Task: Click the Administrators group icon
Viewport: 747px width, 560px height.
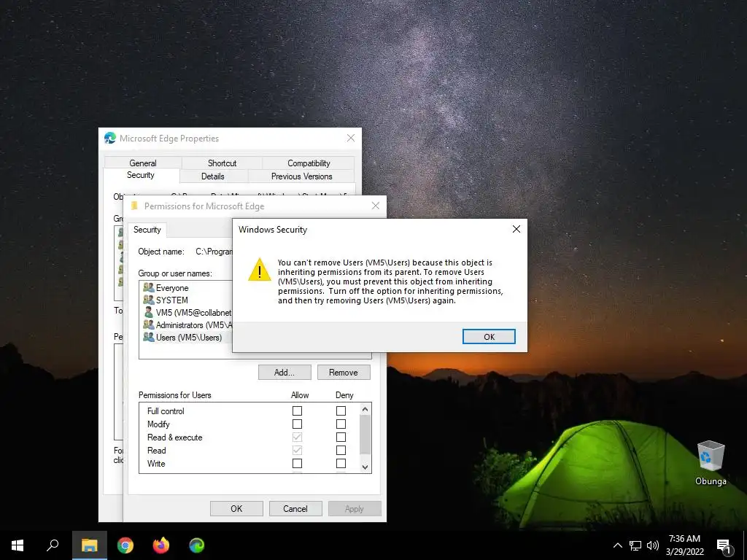Action: 149,324
